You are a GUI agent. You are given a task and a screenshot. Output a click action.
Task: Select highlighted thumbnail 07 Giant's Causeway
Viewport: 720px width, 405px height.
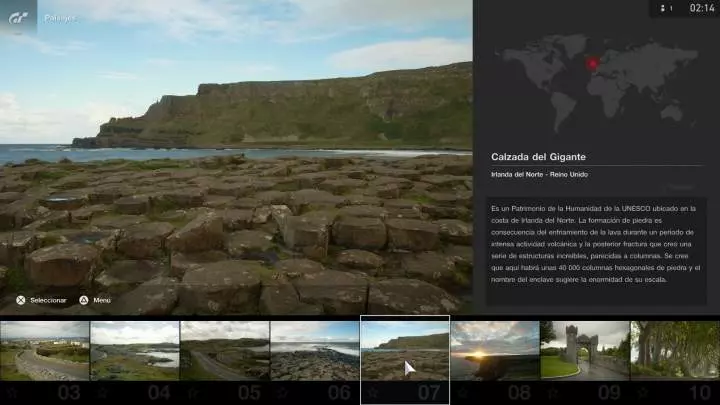click(404, 350)
